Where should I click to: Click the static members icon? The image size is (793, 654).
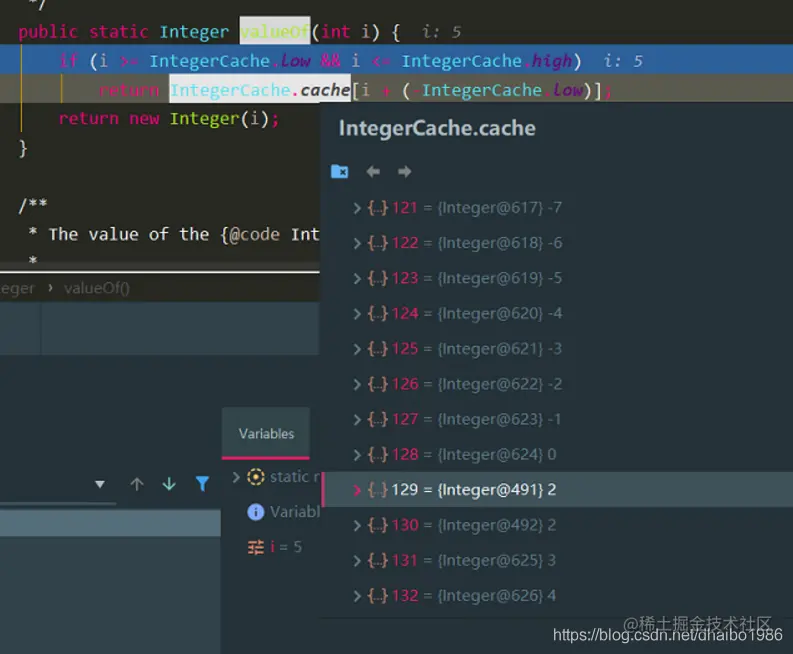coord(256,477)
